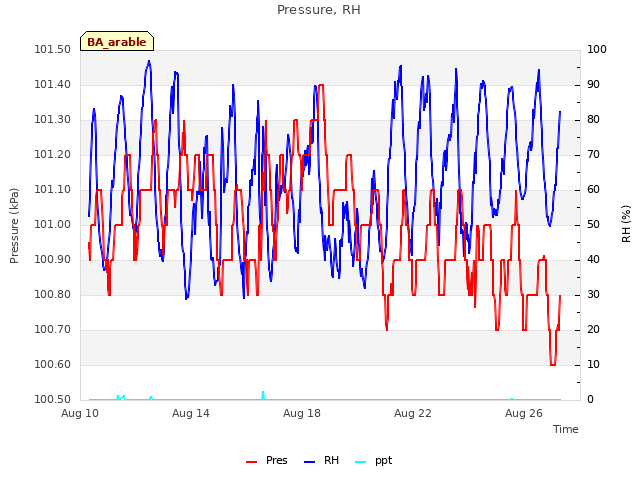
Task: Click the 101.50 pressure tick label
Action: coord(52,49)
